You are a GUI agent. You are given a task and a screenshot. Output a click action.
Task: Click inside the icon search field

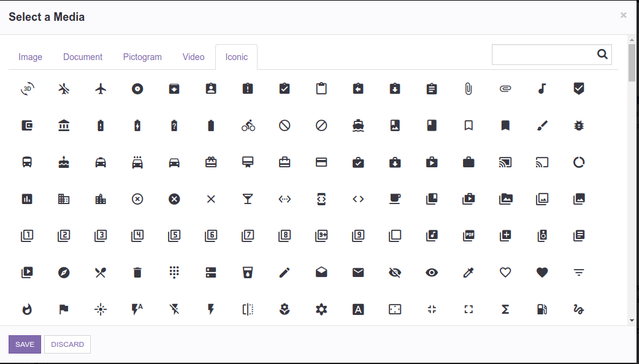(546, 54)
